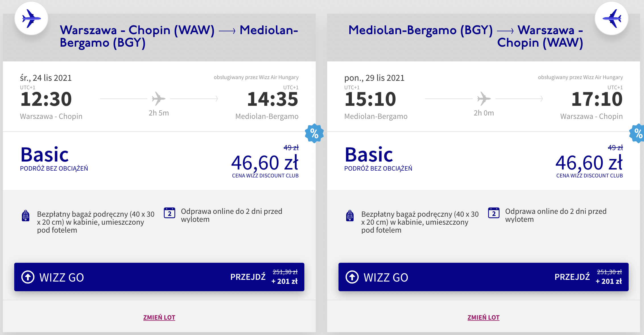Upgrade outbound flight to WIZZ GO
Viewport: 644px width, 335px height.
coord(159,277)
